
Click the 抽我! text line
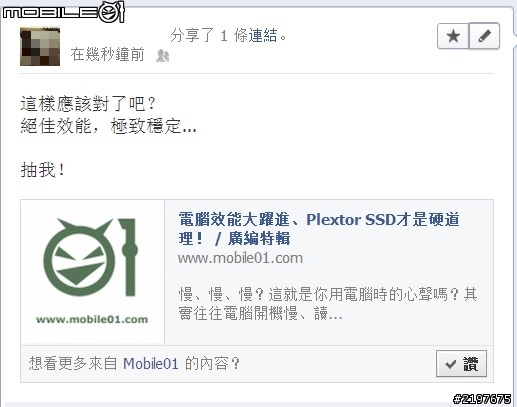[42, 170]
